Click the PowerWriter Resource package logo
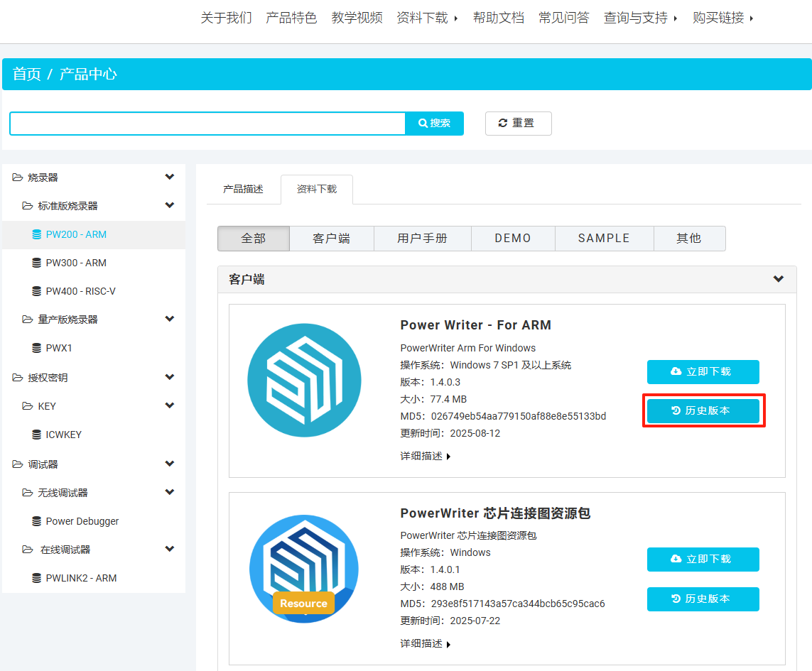Viewport: 812px width, 671px height. pyautogui.click(x=304, y=569)
